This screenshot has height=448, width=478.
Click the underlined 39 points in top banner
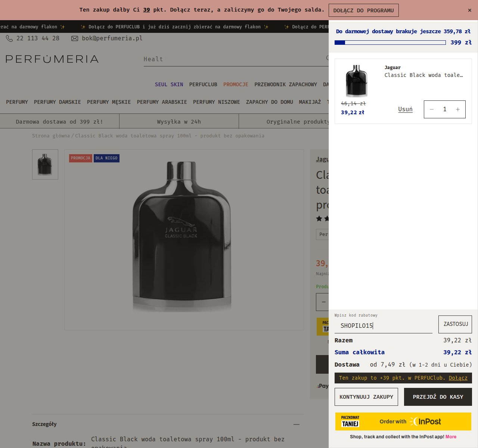click(147, 10)
